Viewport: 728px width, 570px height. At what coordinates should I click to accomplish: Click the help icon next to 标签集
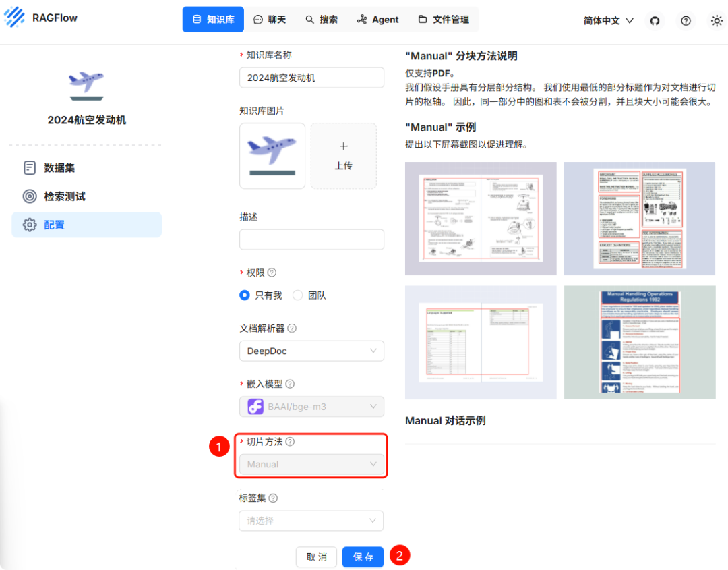tap(274, 498)
